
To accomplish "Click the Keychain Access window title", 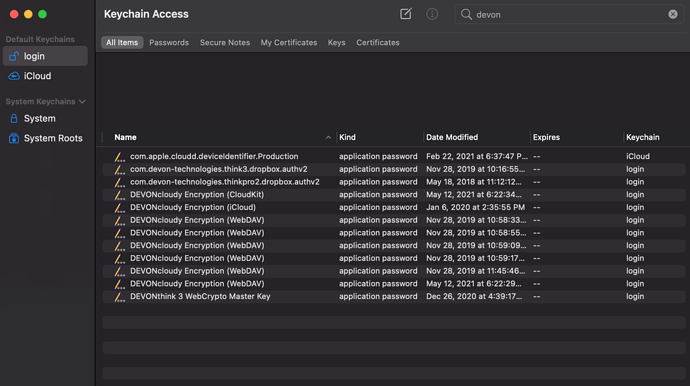I will [146, 14].
